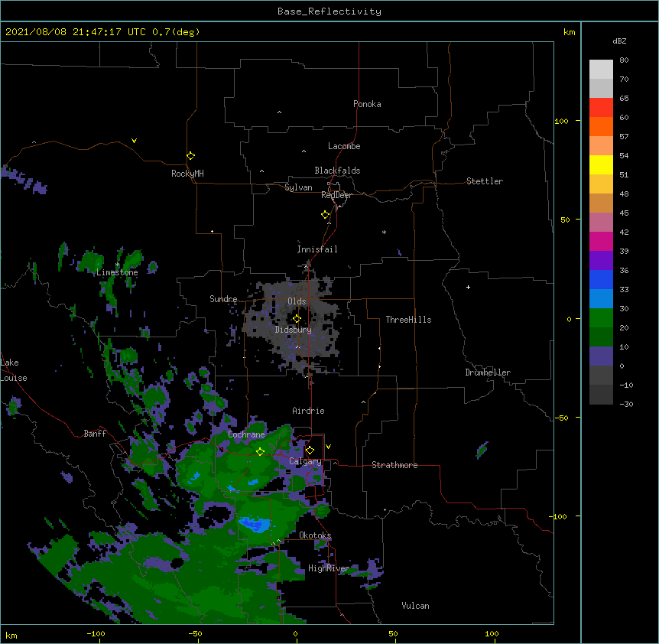Select the 80 dBZ light gray swatch
Image resolution: width=659 pixels, height=644 pixels.
[601, 69]
